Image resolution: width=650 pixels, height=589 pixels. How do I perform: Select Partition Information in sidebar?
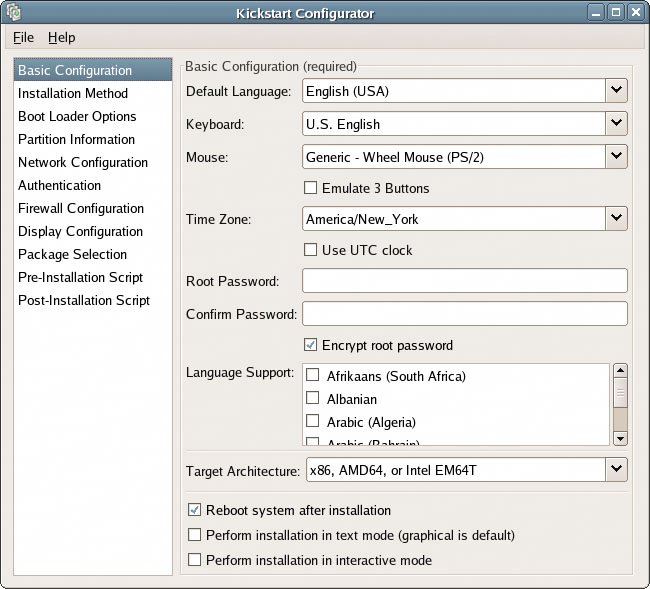(76, 139)
